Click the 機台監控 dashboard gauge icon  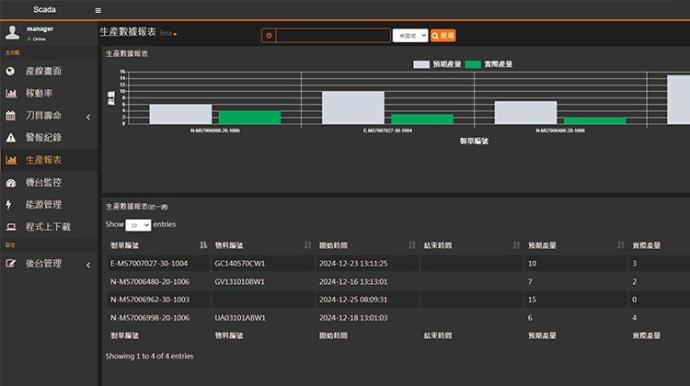tap(11, 183)
